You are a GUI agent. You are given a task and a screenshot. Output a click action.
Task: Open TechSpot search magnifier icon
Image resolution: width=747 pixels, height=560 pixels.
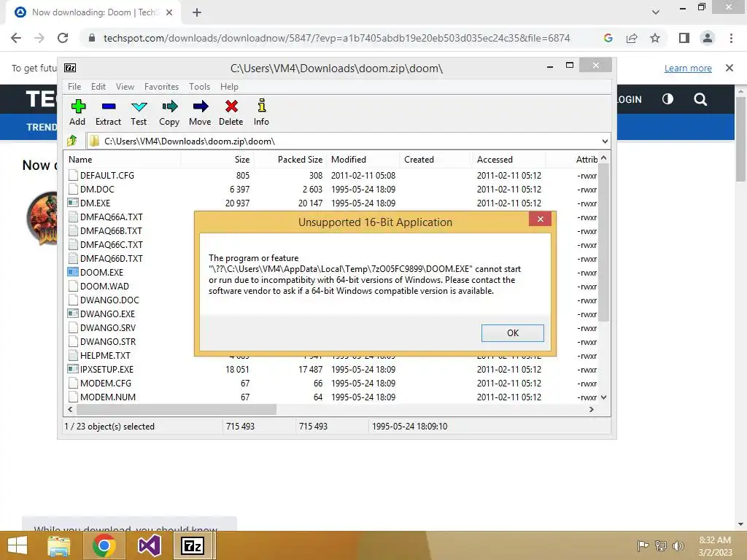click(x=700, y=99)
